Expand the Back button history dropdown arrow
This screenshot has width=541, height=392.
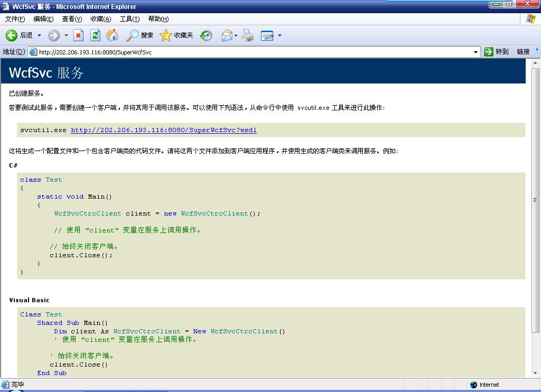tap(39, 35)
